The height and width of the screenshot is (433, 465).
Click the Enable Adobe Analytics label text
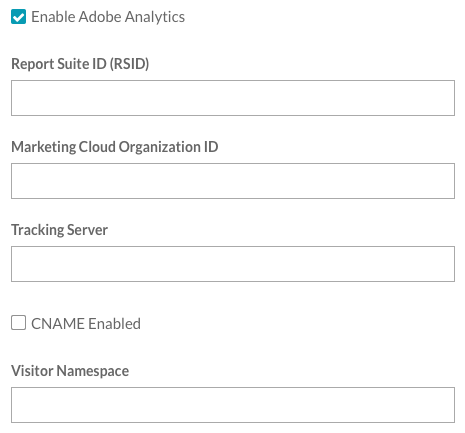[x=108, y=17]
